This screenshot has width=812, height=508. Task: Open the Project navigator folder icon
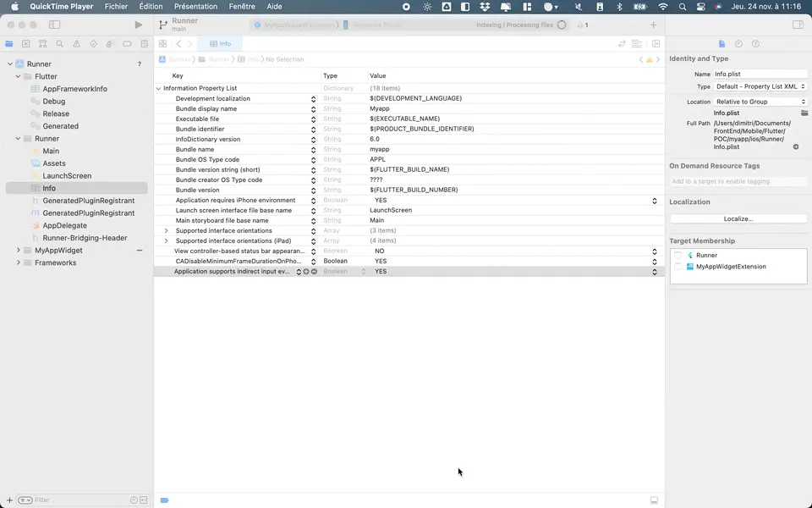(x=8, y=44)
